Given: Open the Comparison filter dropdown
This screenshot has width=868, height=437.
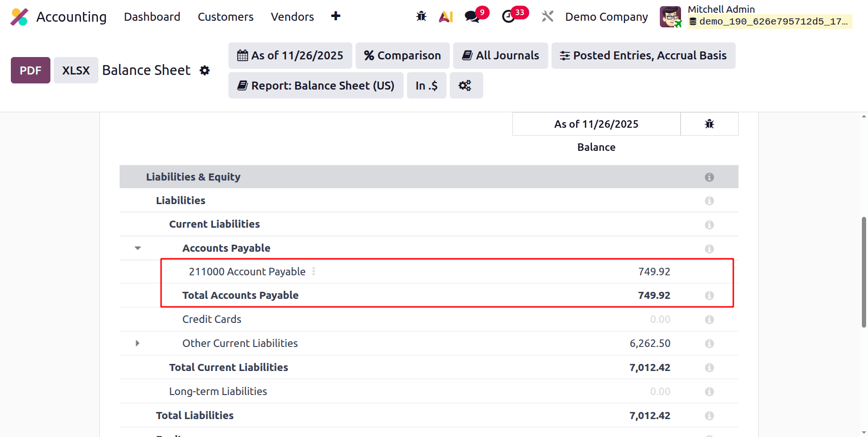Looking at the screenshot, I should pos(403,56).
